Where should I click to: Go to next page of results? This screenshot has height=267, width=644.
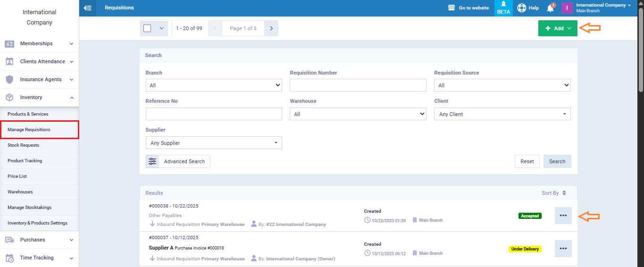pos(271,28)
